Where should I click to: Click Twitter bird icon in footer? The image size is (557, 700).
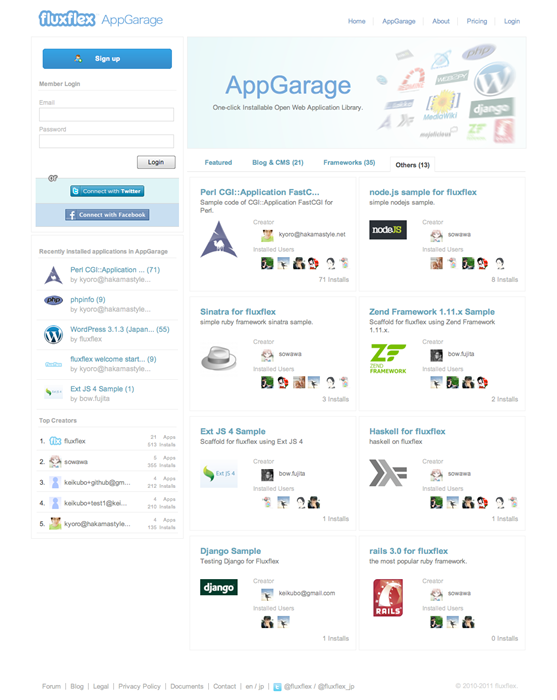pos(277,687)
